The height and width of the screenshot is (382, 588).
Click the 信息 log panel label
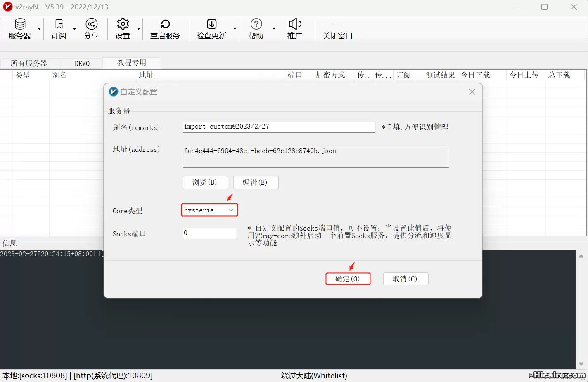[x=9, y=243]
